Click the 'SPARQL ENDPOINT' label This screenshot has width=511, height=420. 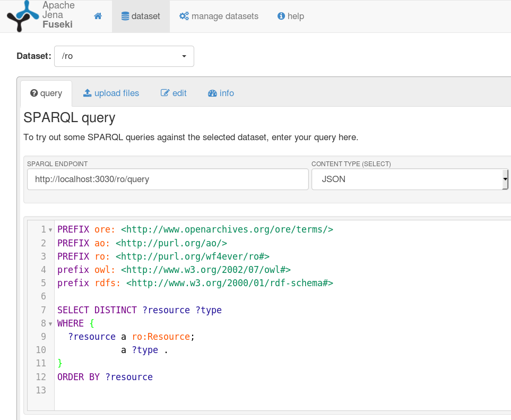click(x=57, y=164)
